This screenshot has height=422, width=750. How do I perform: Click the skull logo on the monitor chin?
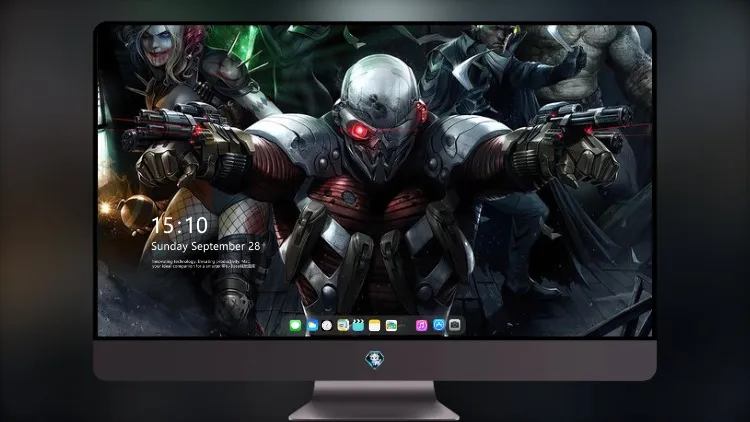[x=375, y=360]
